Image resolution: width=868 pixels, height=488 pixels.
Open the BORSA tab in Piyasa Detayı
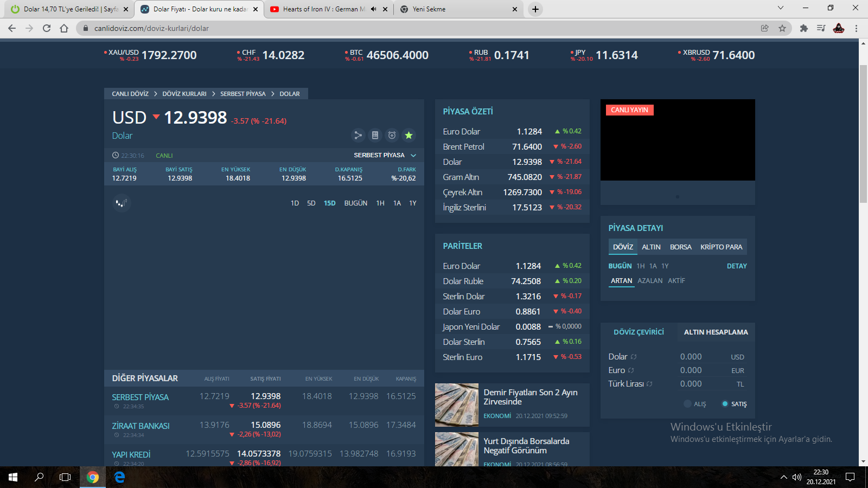point(681,247)
